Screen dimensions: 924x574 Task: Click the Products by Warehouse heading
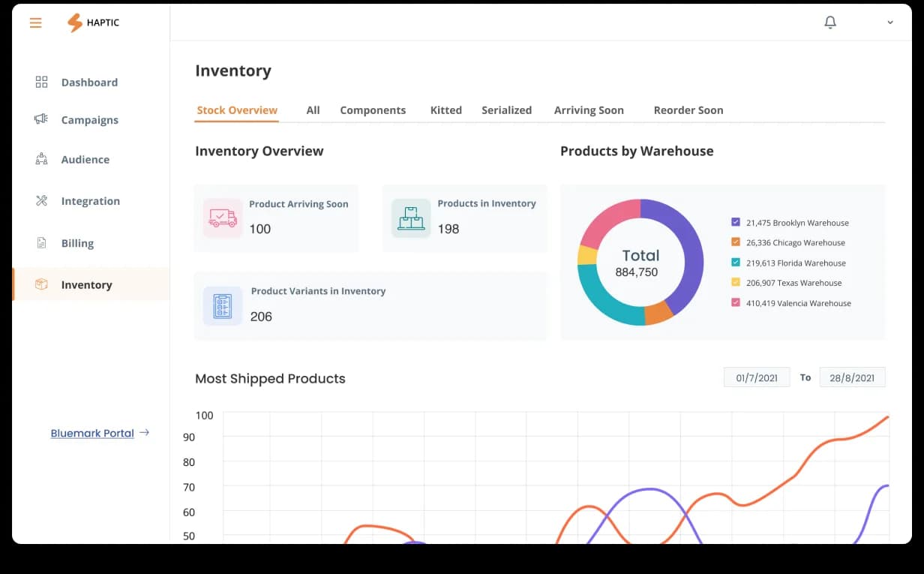click(637, 151)
